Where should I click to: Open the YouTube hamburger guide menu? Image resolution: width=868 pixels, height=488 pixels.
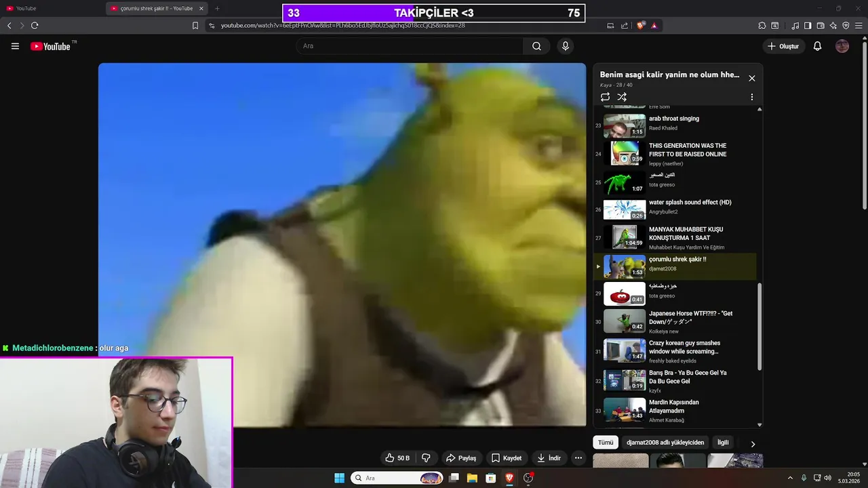coord(15,46)
